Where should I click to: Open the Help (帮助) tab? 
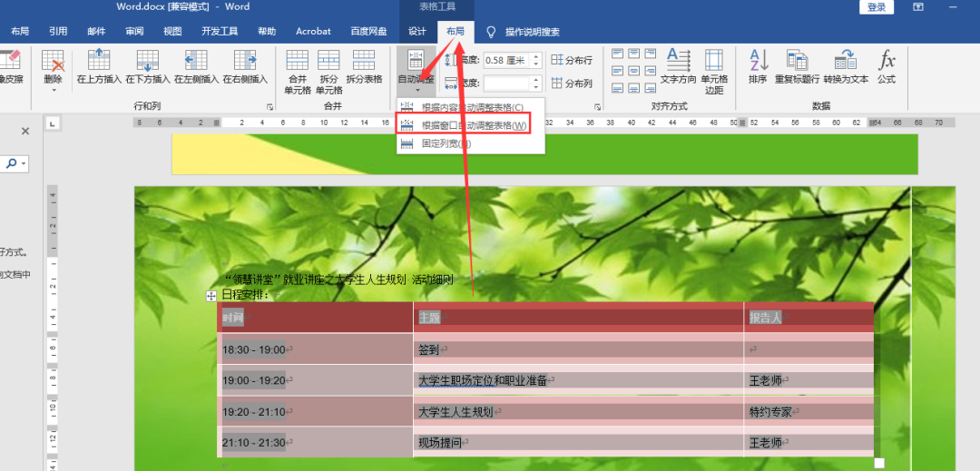click(x=267, y=31)
